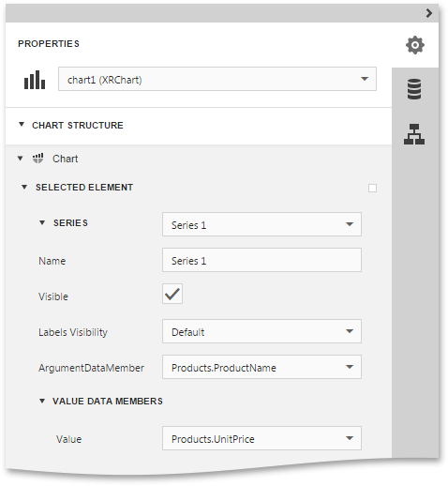
Task: Open the Properties gear tab
Action: (414, 45)
